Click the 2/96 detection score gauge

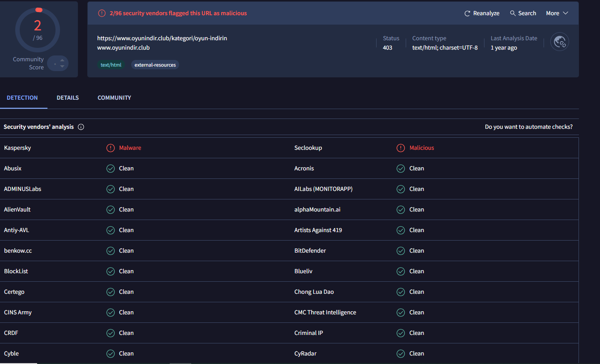pos(38,30)
